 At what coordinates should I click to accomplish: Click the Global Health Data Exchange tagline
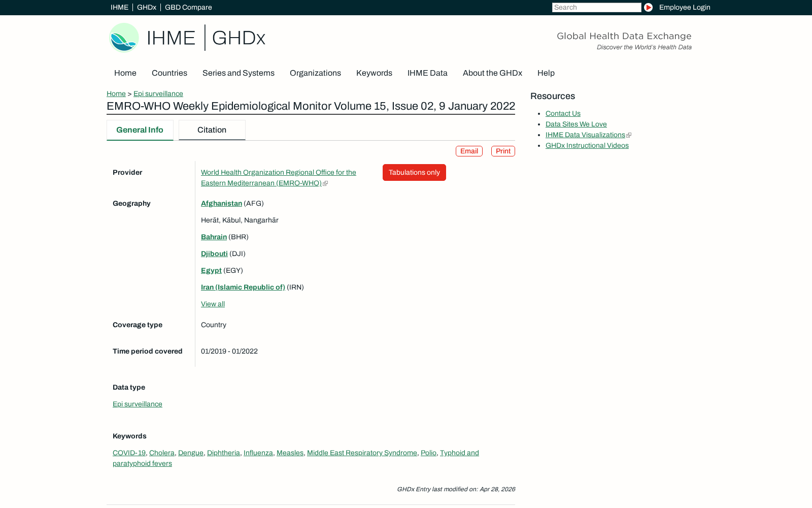click(624, 36)
